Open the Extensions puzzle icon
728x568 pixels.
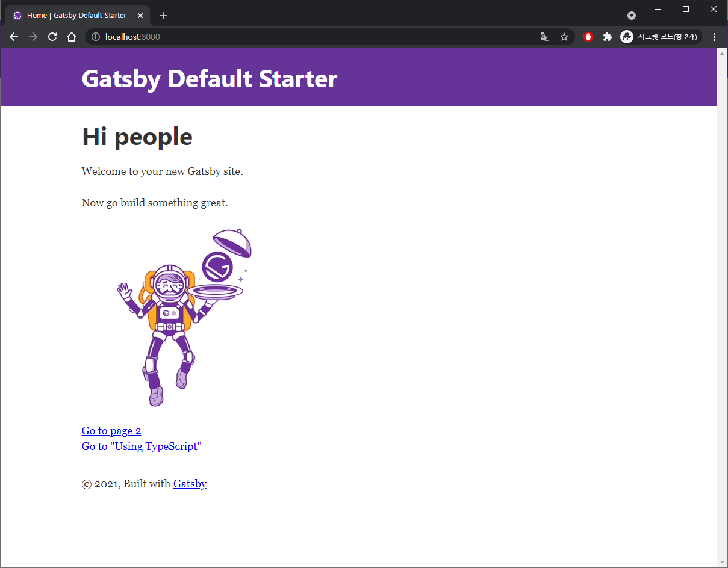coord(608,37)
